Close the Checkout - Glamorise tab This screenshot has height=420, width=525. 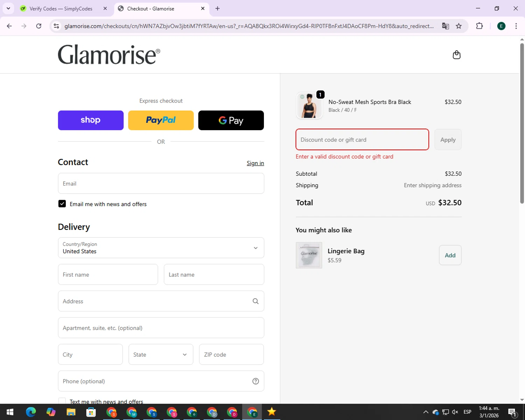coord(203,8)
